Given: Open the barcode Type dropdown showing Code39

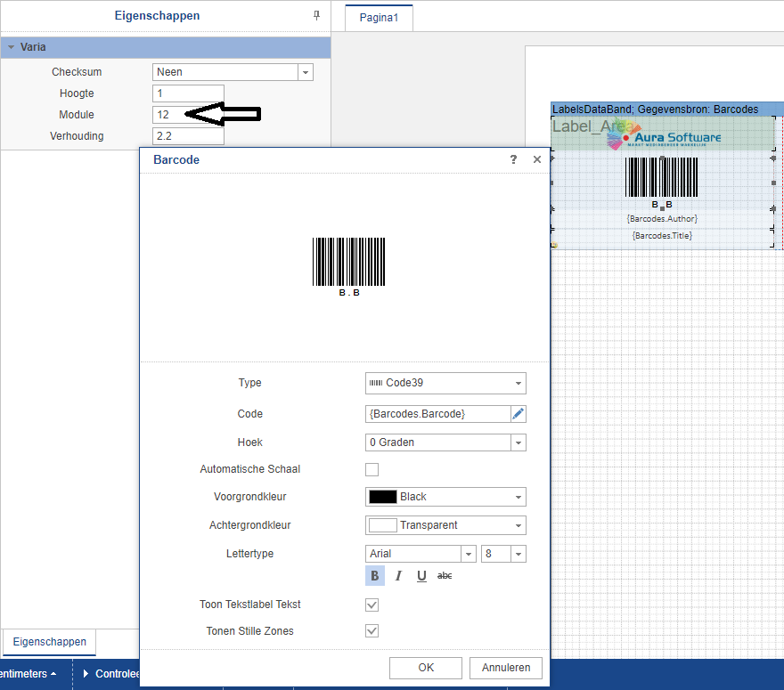Looking at the screenshot, I should (x=445, y=383).
